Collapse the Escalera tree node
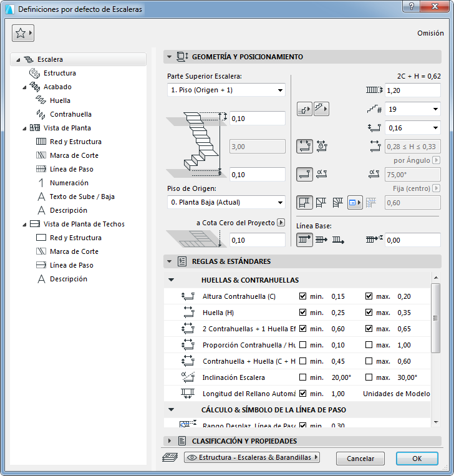 19,60
